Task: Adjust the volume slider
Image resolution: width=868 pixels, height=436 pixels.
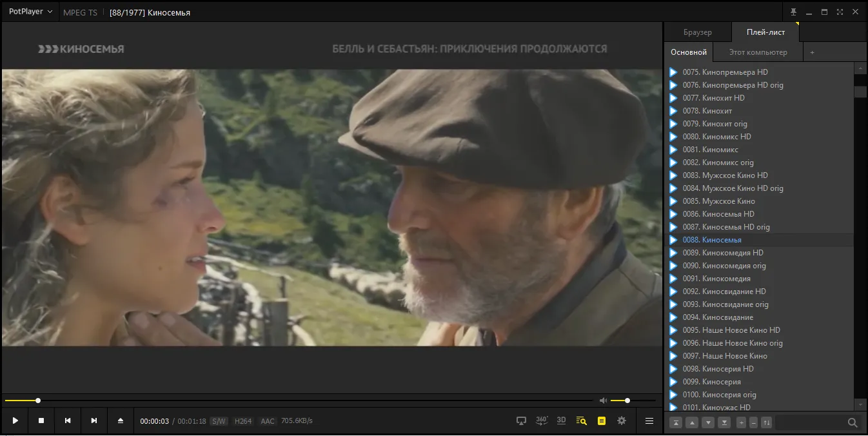Action: point(633,401)
